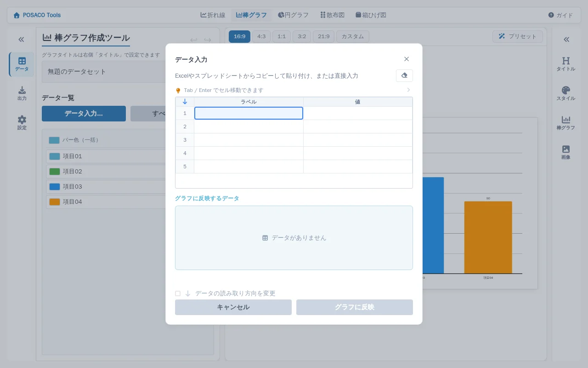
Task: Switch to the 円グラフ tab
Action: pyautogui.click(x=293, y=15)
